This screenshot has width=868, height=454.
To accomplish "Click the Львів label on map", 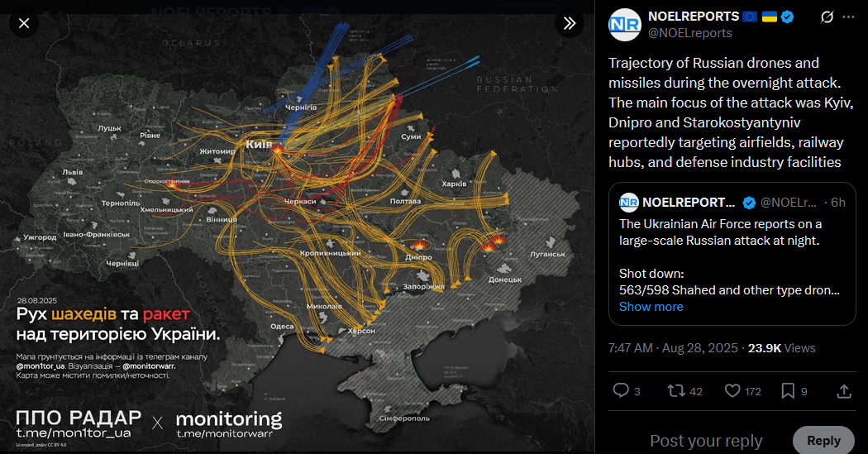I will [73, 172].
